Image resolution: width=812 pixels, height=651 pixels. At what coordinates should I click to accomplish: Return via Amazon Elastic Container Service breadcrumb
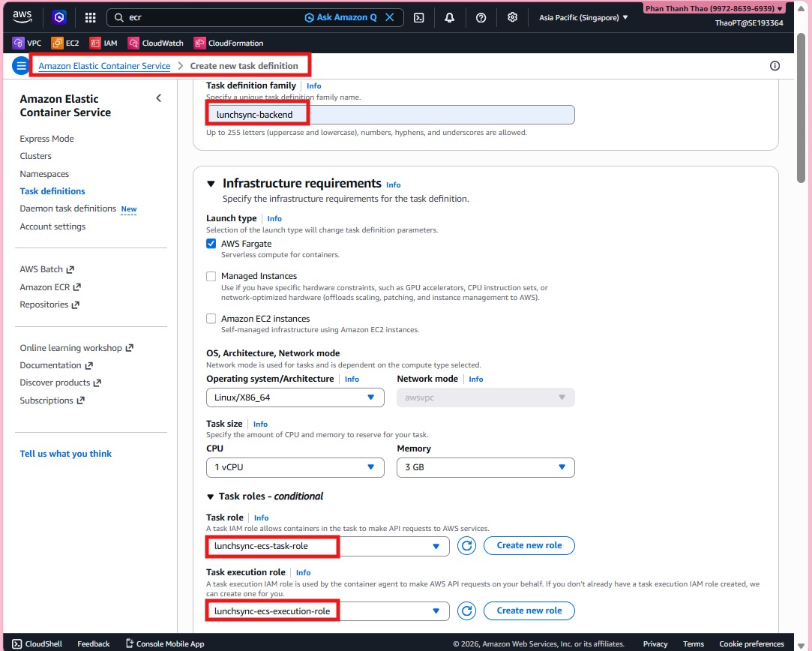pos(102,65)
